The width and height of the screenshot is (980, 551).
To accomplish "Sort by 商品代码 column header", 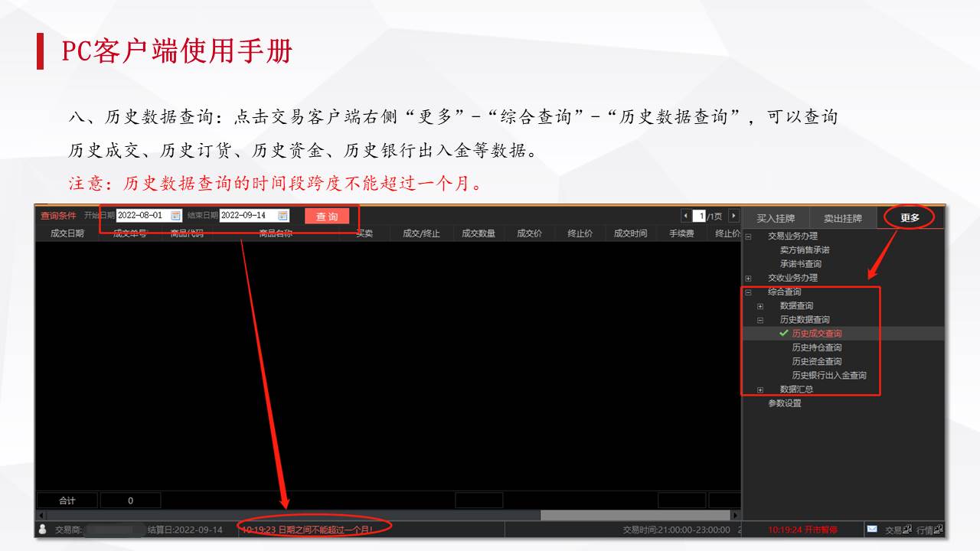I will click(187, 233).
